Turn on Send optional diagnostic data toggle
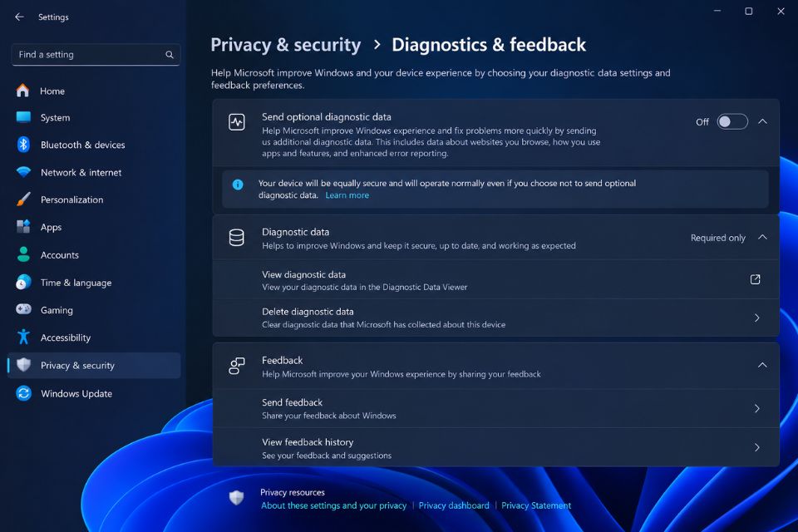Image resolution: width=798 pixels, height=532 pixels. tap(732, 121)
